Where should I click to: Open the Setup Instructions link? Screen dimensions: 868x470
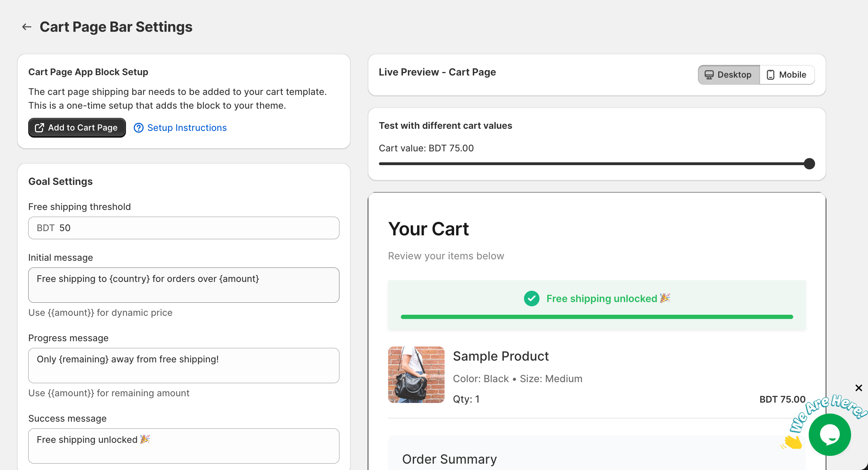pyautogui.click(x=187, y=128)
